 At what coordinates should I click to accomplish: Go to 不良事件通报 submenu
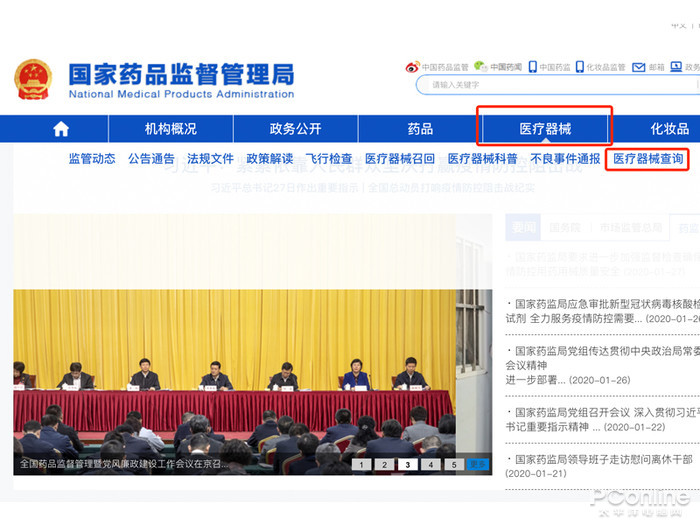[565, 158]
